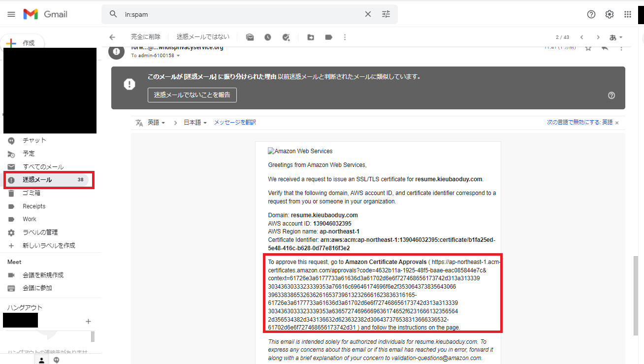The height and width of the screenshot is (364, 644).
Task: Click the bold Amazon Certificate Approvals text
Action: point(386,262)
